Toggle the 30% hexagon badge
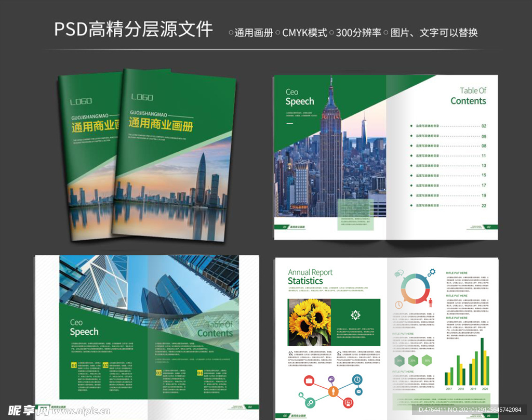 click(399, 361)
